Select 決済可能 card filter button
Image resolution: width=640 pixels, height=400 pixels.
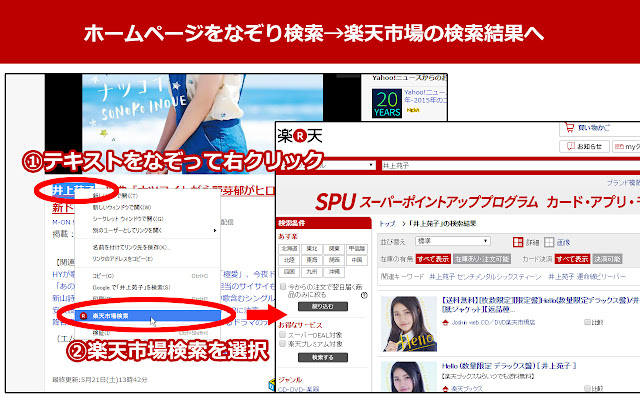click(607, 259)
